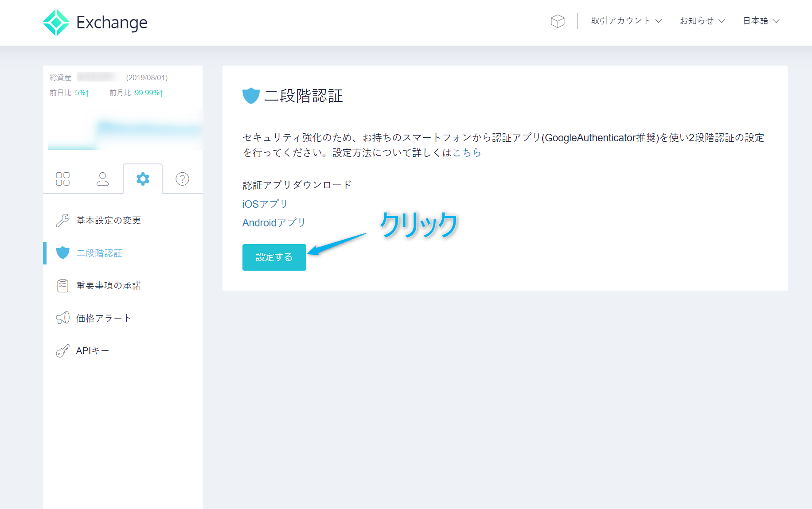Click the megaphone icon next to 価格アラート
812x509 pixels.
click(x=62, y=317)
